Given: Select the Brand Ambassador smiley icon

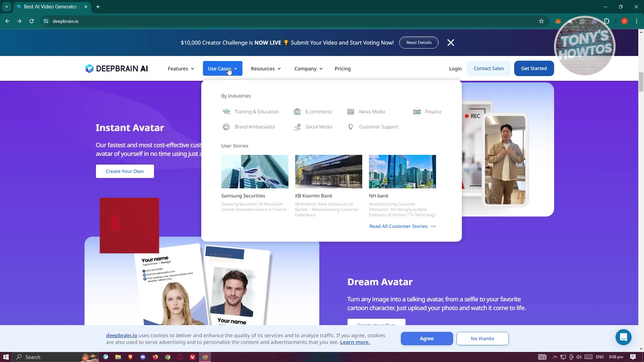Looking at the screenshot, I should point(226,127).
